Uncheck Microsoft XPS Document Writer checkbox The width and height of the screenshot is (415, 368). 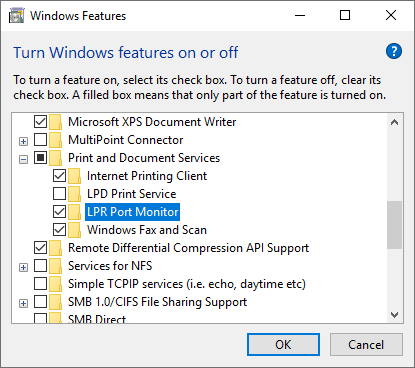[x=40, y=121]
